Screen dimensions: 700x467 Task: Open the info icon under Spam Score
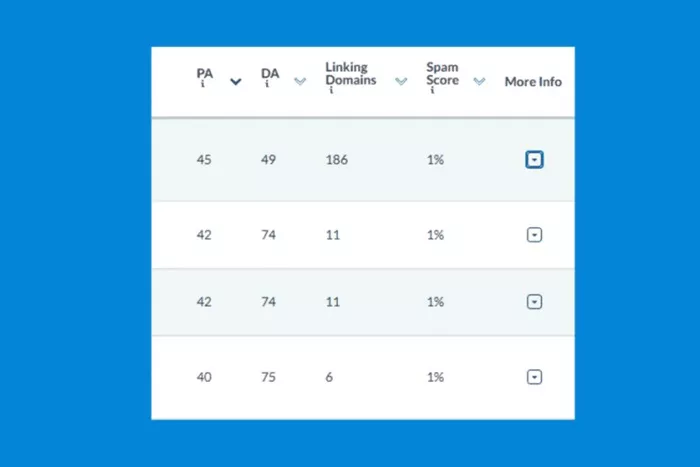click(x=432, y=90)
